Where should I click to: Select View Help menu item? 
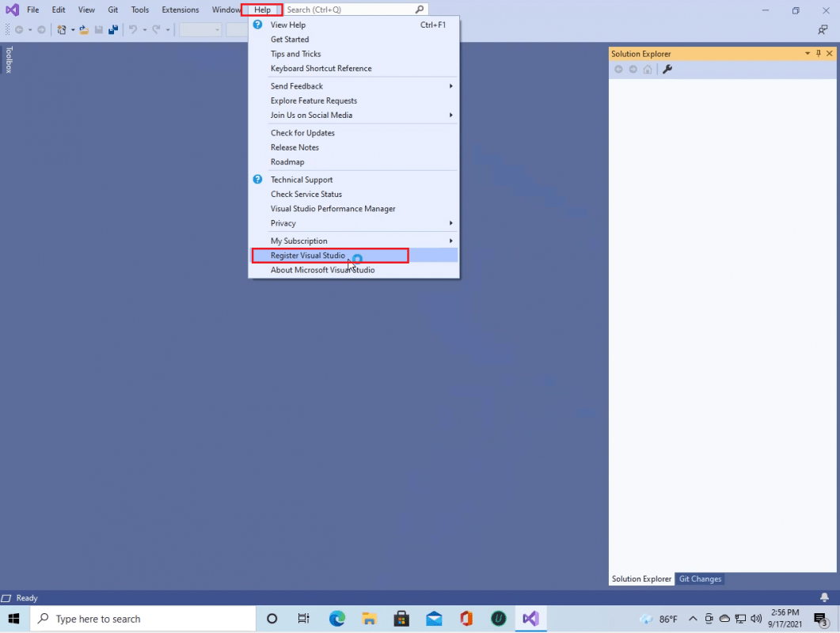click(x=354, y=25)
